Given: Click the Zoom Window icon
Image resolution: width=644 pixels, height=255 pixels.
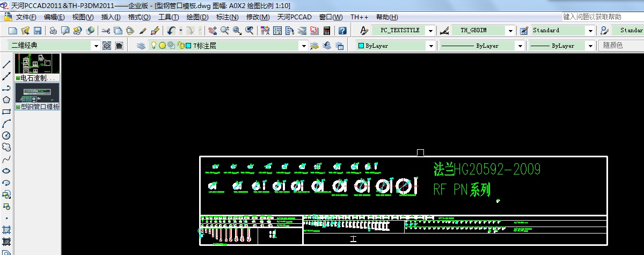Looking at the screenshot, I should (x=237, y=31).
